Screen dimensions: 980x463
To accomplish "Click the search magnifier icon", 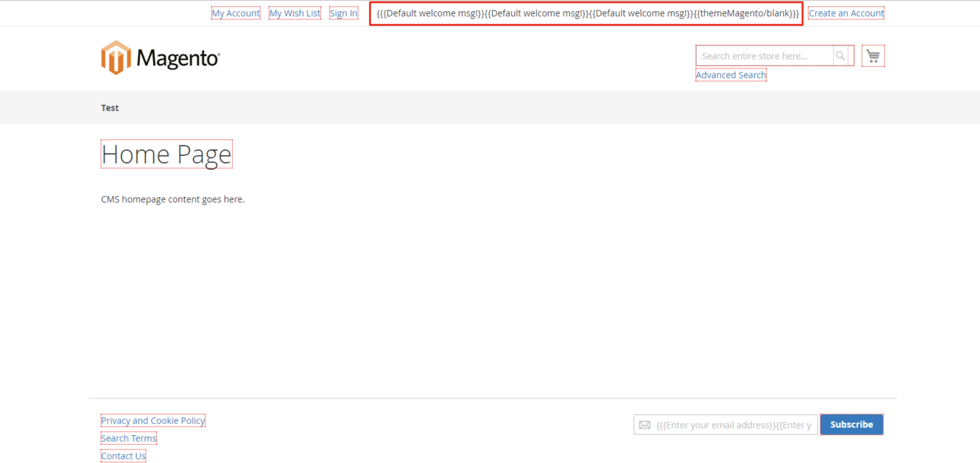I will click(x=840, y=56).
